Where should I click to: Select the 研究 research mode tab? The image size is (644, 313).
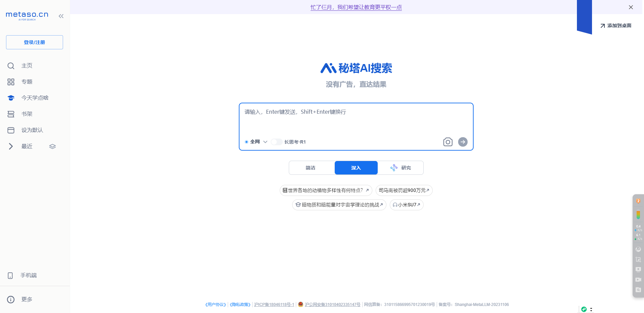tap(400, 168)
